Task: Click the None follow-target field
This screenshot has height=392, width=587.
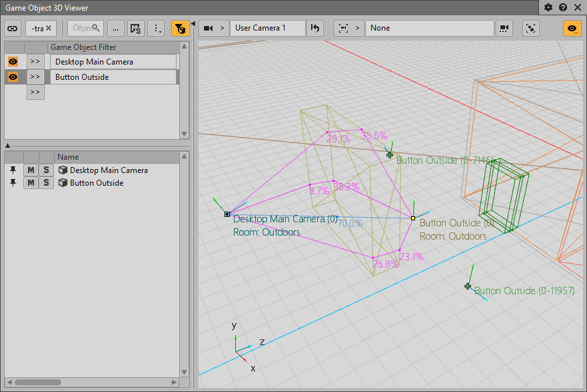Action: click(x=429, y=28)
